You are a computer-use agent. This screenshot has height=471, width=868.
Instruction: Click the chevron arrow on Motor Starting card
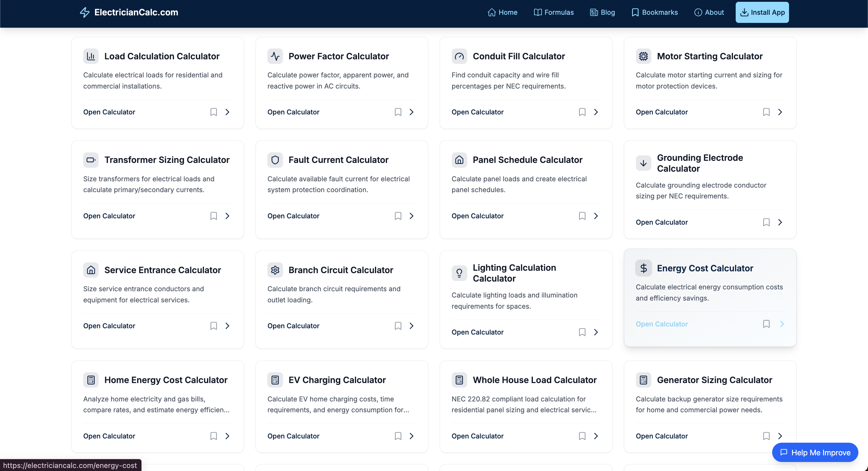780,112
